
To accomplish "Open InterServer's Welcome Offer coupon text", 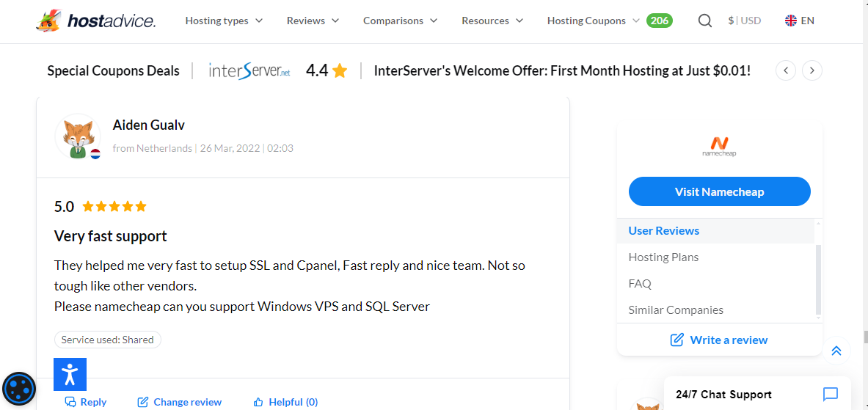I will coord(563,71).
